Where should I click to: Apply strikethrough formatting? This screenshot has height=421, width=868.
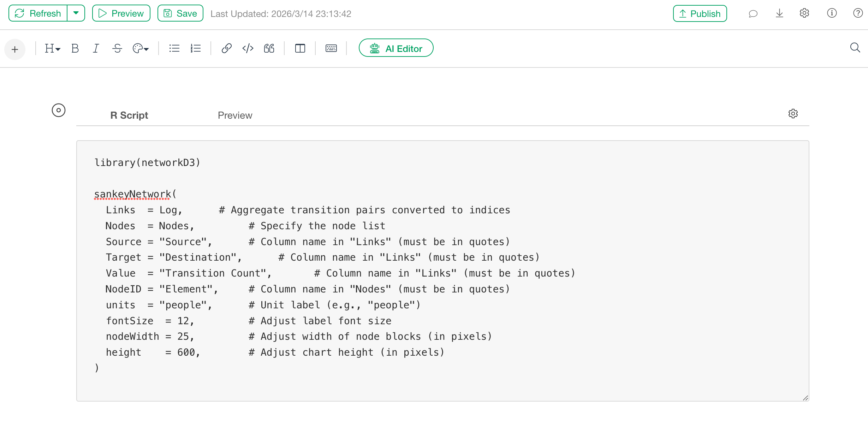[117, 48]
